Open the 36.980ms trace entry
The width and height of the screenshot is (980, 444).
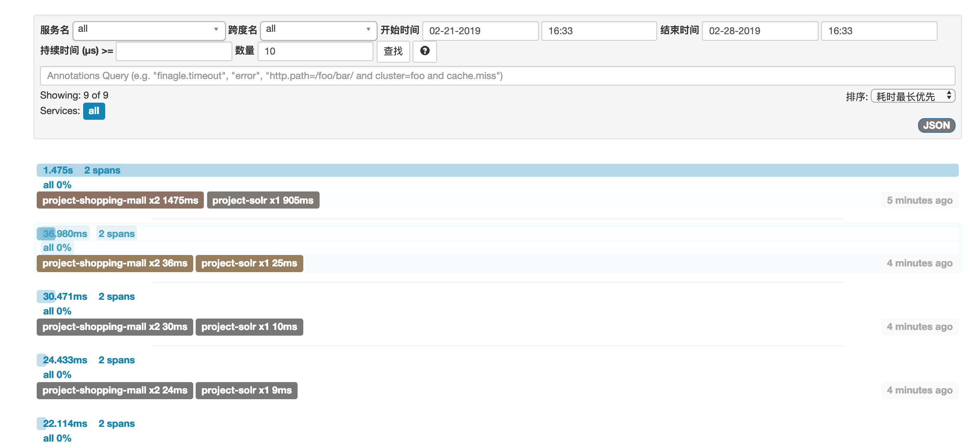65,234
